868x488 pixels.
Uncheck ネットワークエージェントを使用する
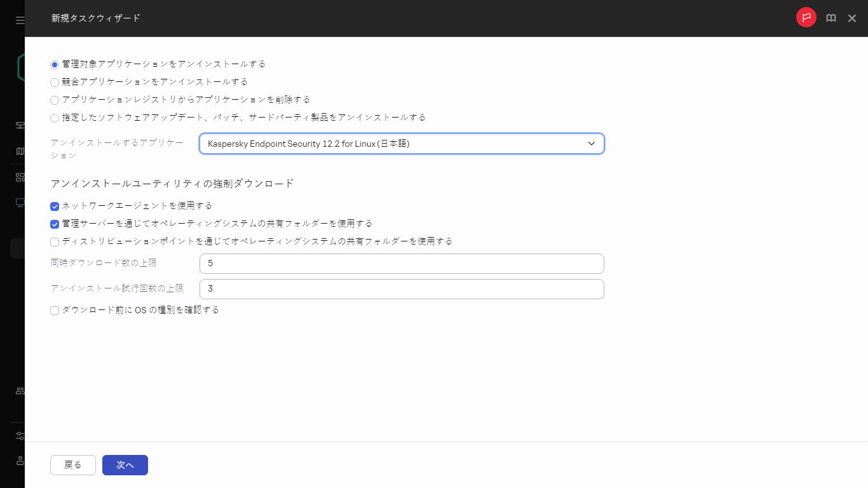[54, 206]
